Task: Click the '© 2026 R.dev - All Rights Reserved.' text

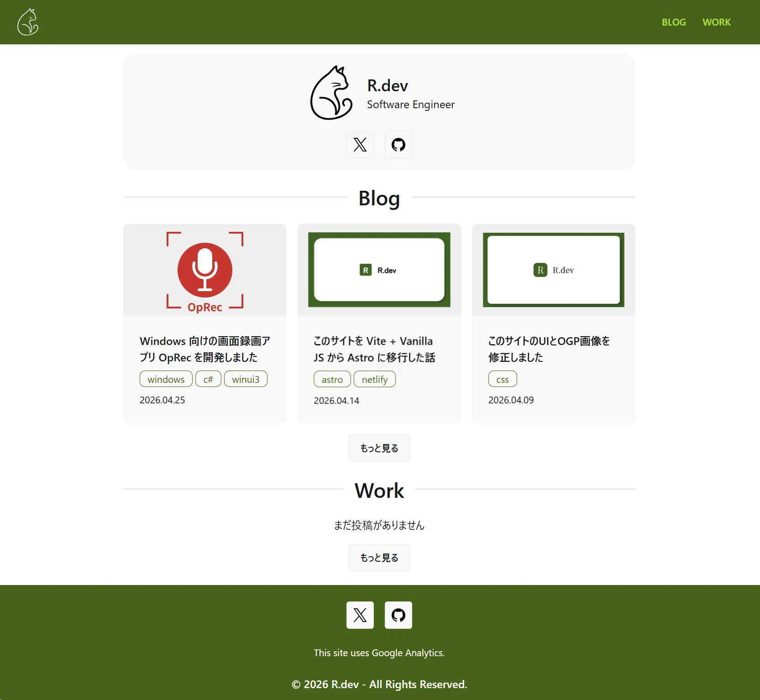Action: click(x=379, y=684)
